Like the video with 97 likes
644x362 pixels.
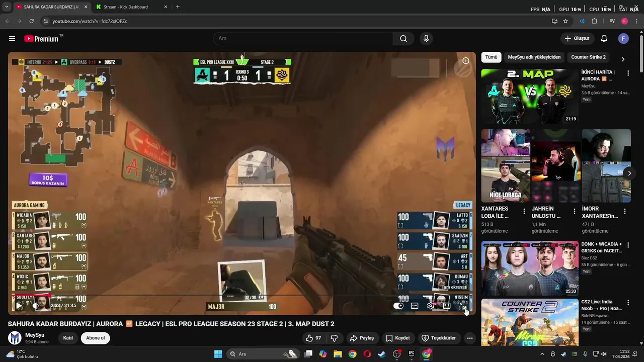pyautogui.click(x=313, y=338)
